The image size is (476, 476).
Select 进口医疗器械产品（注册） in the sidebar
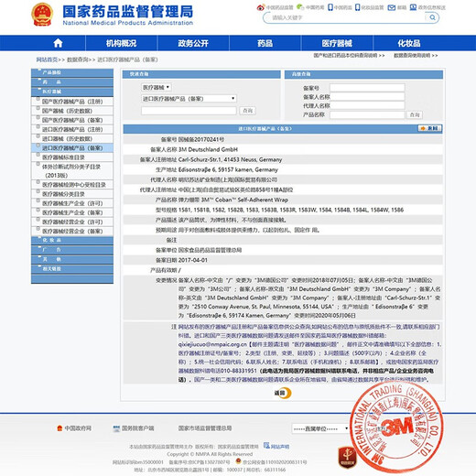[72, 129]
